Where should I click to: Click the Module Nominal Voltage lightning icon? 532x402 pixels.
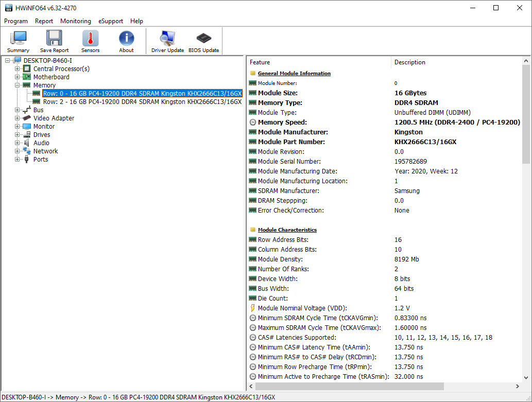click(x=253, y=308)
